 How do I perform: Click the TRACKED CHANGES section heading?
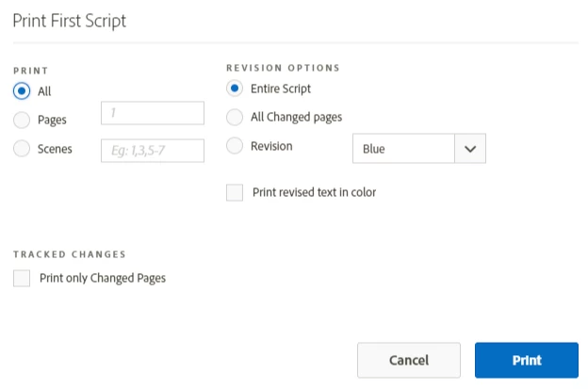(x=70, y=254)
